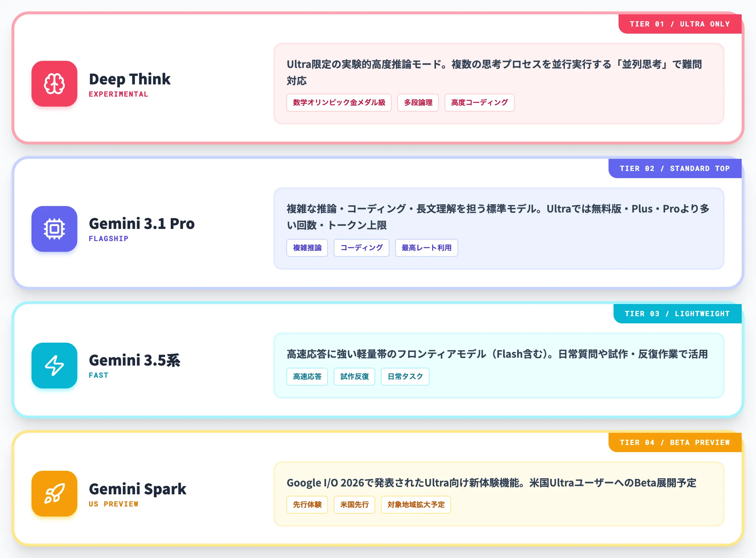Click the Gemini 3.5系 lightning bolt icon
Screen dimensions: 756x558
[x=54, y=366]
